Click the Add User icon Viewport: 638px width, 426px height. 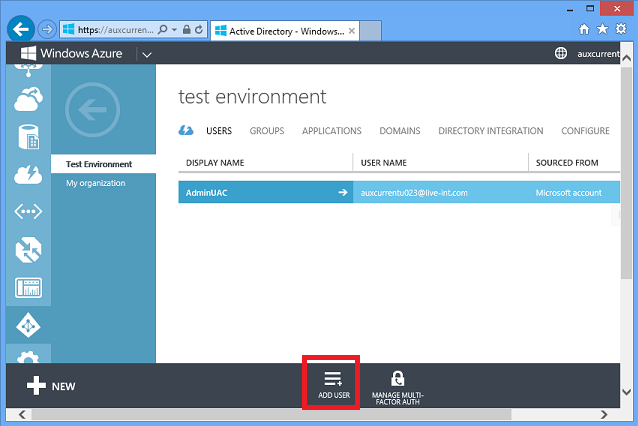click(333, 378)
